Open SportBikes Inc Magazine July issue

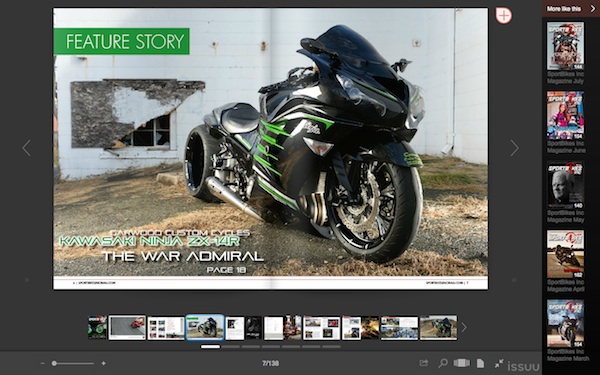(566, 53)
